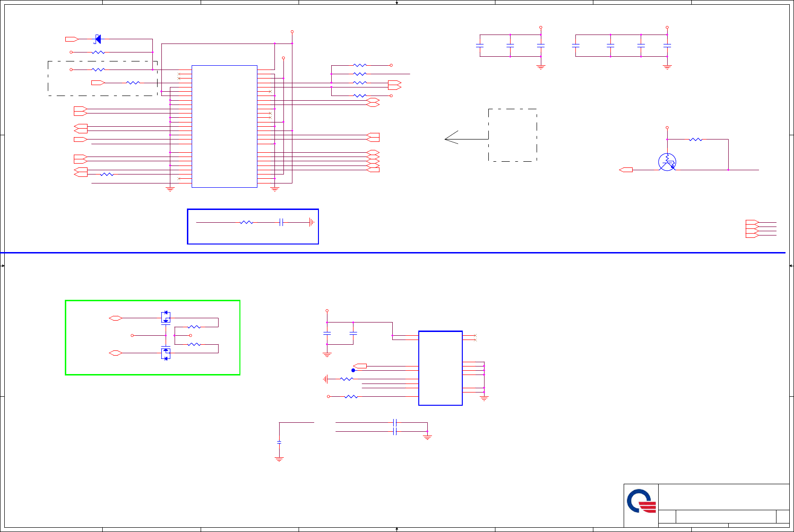Select the capacitor inside the blue box
The width and height of the screenshot is (794, 532).
[x=281, y=222]
